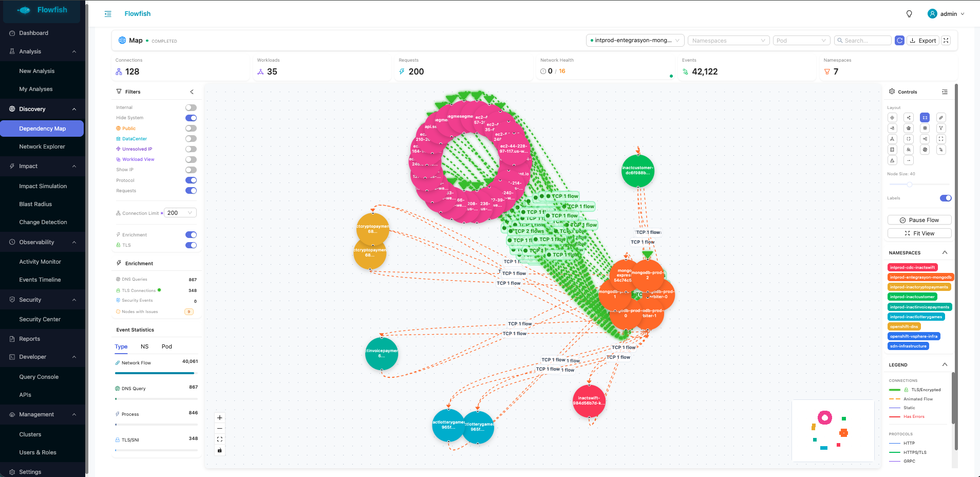The image size is (980, 477).
Task: Collapse the Controls panel icon
Action: [x=945, y=92]
